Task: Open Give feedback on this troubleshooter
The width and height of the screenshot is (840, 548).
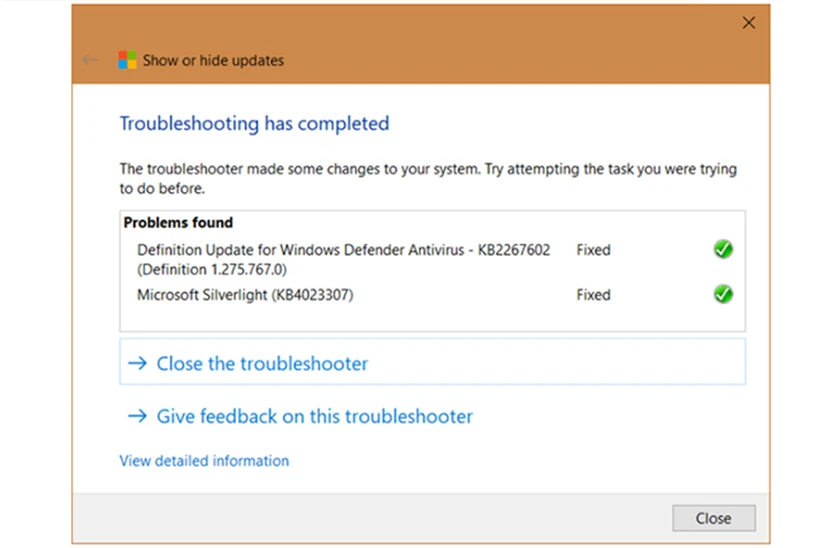Action: tap(301, 416)
